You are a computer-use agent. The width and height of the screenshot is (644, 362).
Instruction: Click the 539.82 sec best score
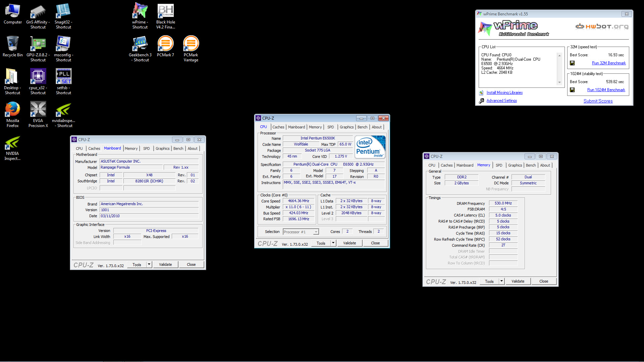(x=615, y=82)
